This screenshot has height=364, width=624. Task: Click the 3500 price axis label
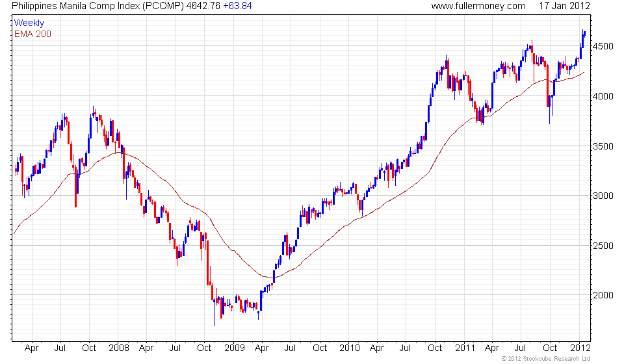click(x=603, y=146)
